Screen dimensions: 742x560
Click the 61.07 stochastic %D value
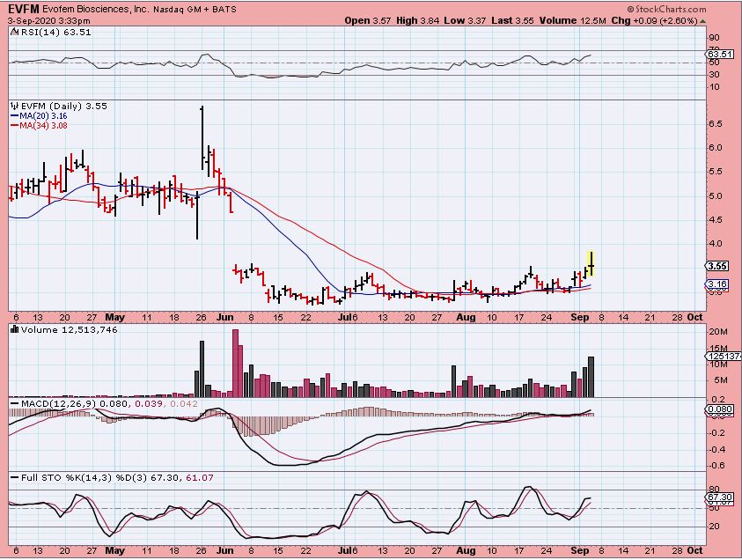point(200,477)
